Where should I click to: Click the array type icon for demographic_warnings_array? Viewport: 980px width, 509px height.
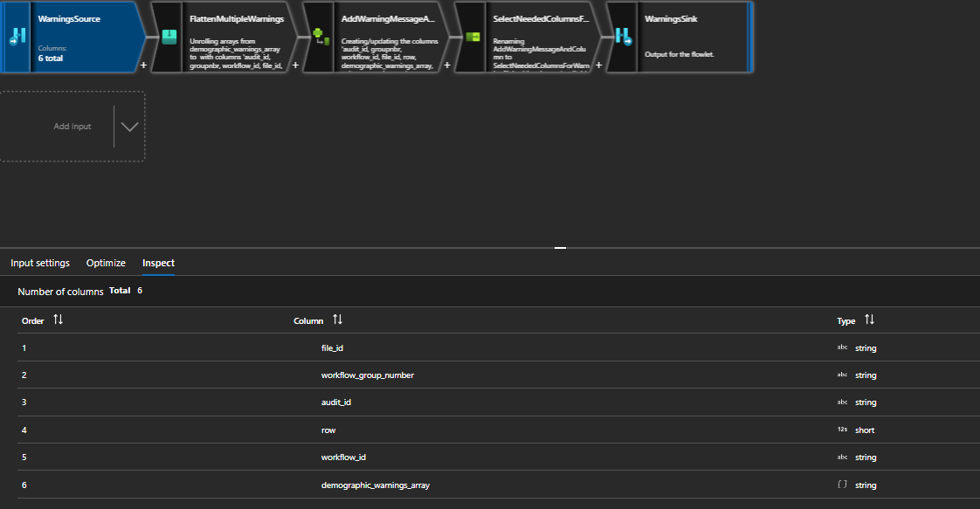point(843,485)
